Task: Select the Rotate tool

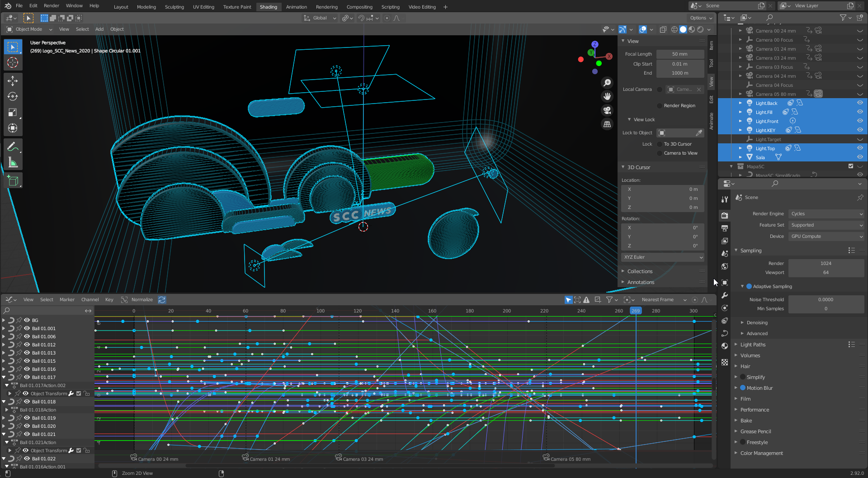Action: coord(13,96)
